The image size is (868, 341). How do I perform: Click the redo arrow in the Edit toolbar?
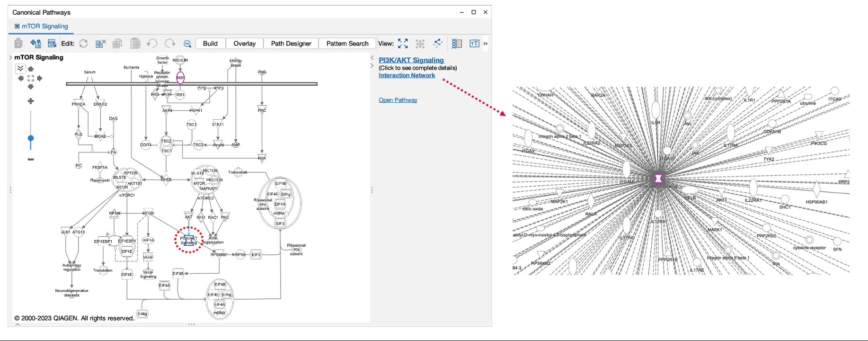169,44
